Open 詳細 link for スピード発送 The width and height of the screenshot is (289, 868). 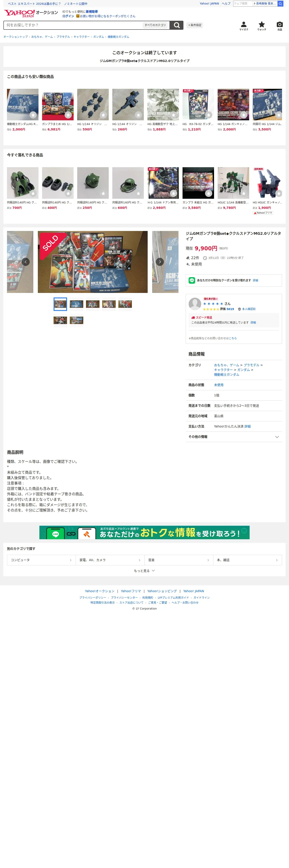pyautogui.click(x=253, y=322)
